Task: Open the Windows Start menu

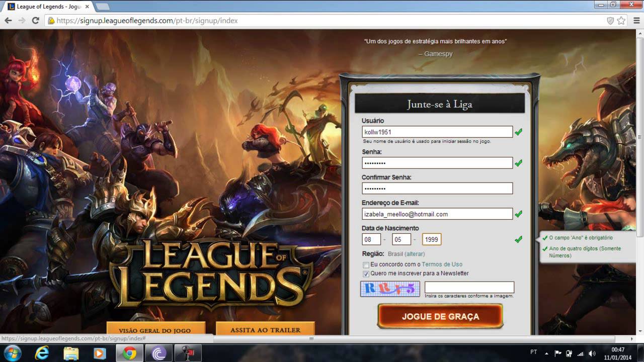Action: point(12,353)
